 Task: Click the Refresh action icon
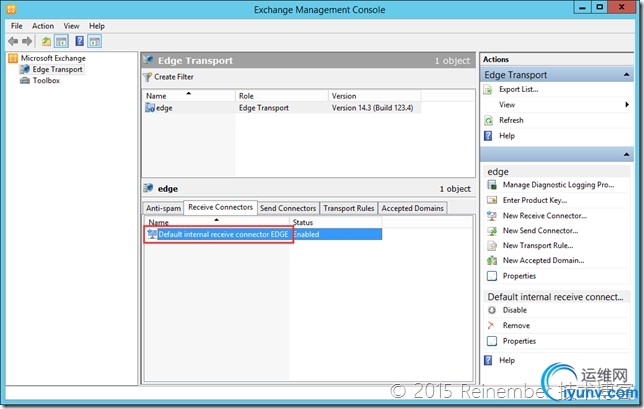click(x=488, y=120)
